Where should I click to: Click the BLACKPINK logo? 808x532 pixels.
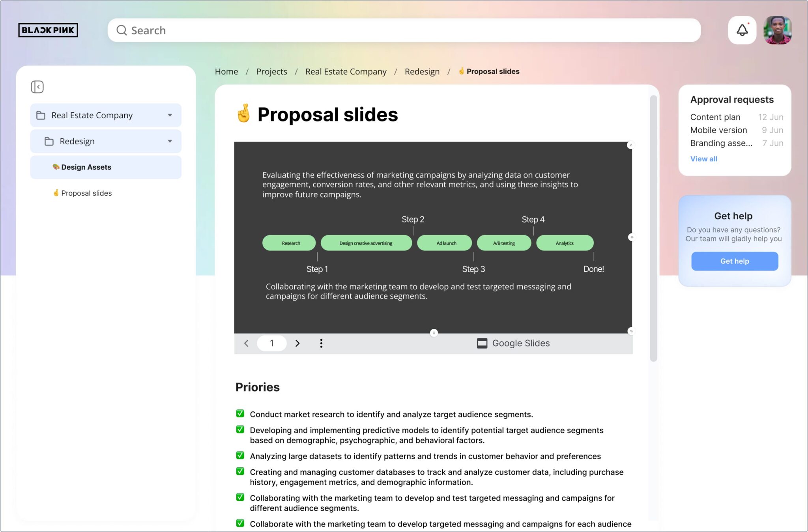point(48,30)
